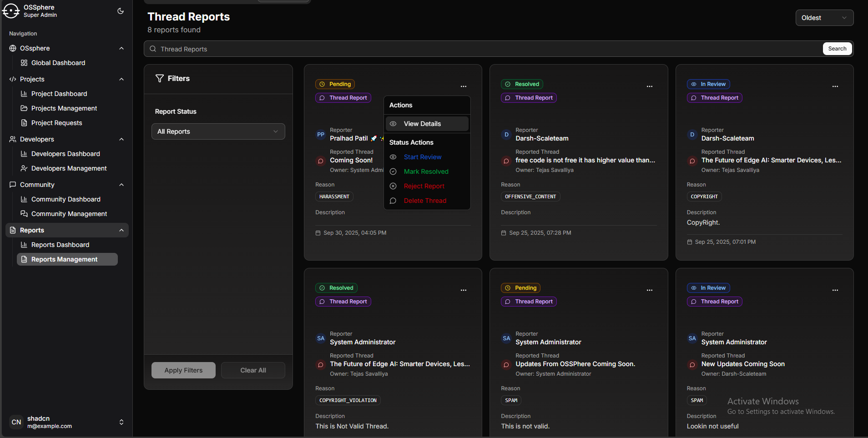This screenshot has width=868, height=438.
Task: Click the date Sep 25, 2025, 07:28 PM
Action: [x=540, y=233]
